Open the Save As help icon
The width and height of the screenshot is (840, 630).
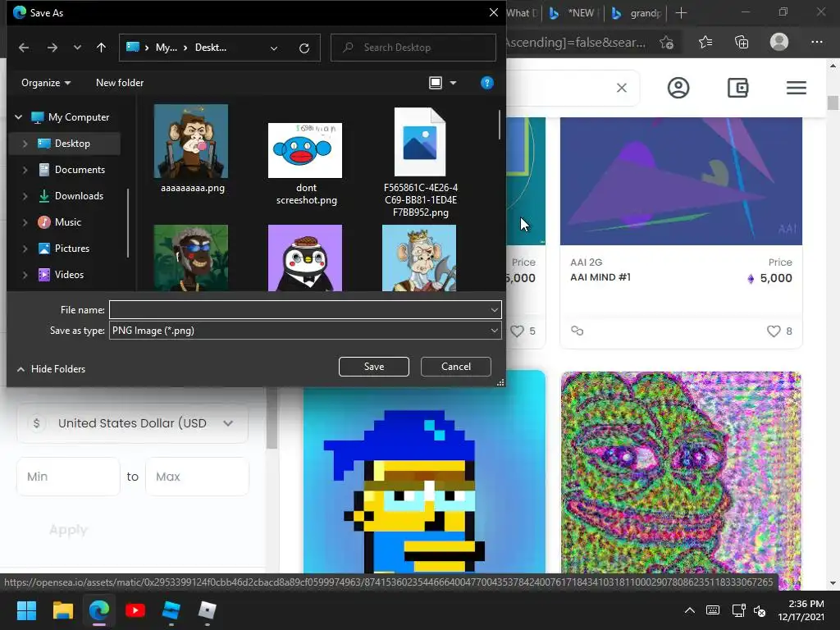click(x=487, y=83)
